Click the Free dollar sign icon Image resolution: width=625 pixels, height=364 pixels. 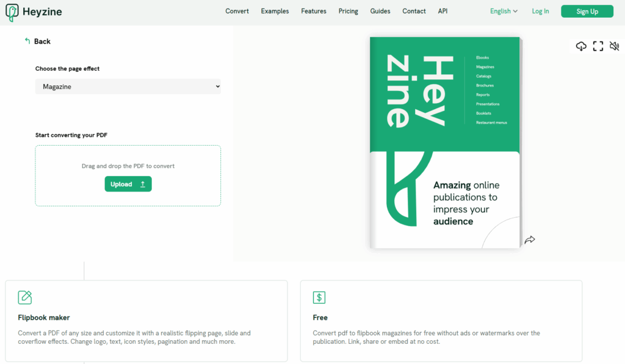pos(319,298)
